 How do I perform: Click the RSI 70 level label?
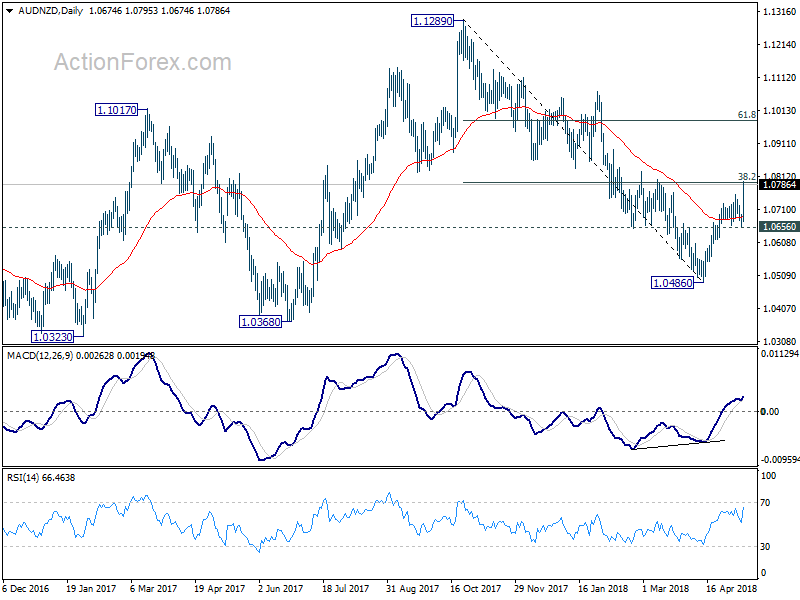click(765, 503)
